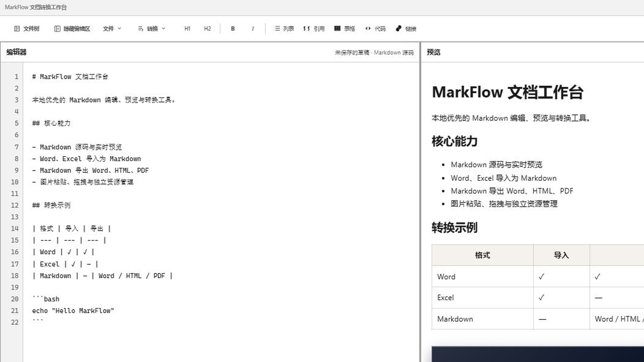Click the '## 核心能力' line in editor
Viewport: 644px width, 362px height.
tap(51, 123)
